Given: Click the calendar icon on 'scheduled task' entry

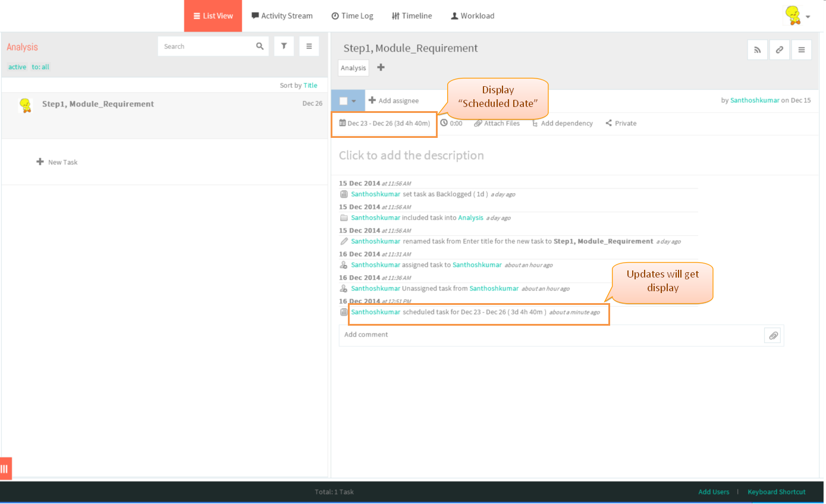Looking at the screenshot, I should [x=344, y=312].
